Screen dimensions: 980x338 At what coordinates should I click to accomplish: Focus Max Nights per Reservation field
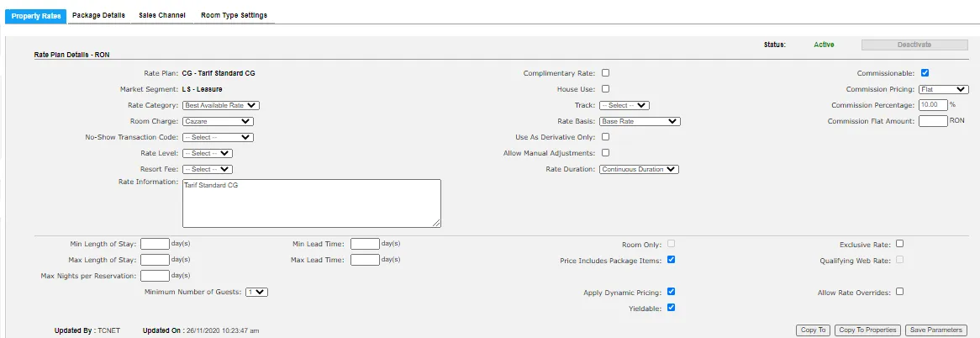click(x=155, y=276)
